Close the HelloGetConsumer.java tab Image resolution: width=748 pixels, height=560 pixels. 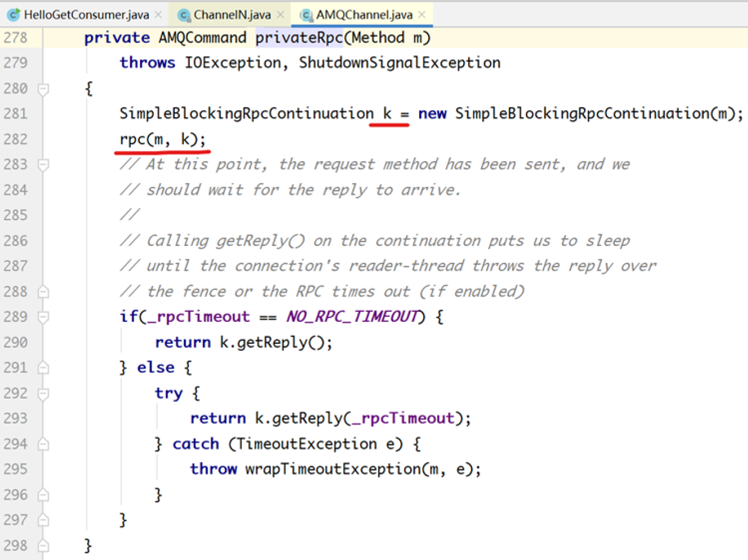158,15
